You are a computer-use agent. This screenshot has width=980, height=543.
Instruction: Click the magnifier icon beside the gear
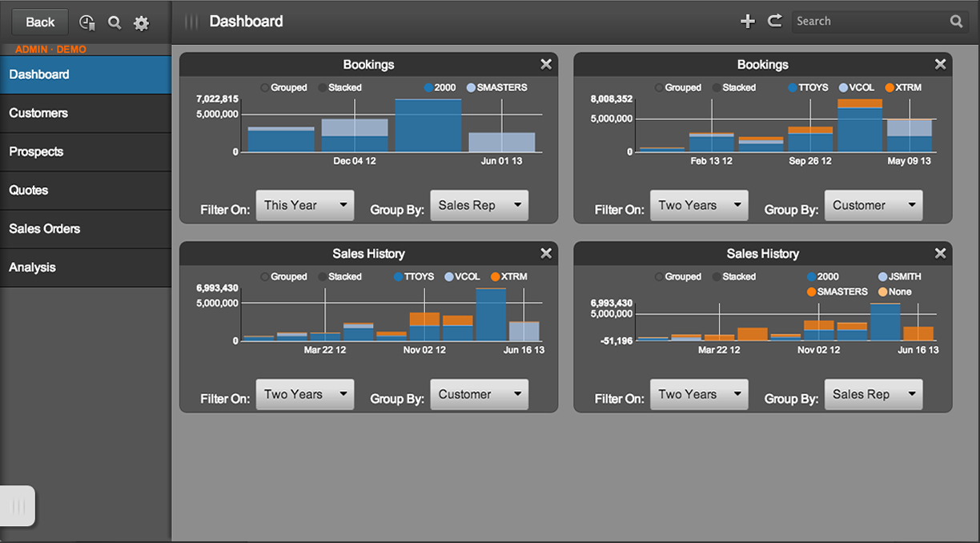(114, 22)
